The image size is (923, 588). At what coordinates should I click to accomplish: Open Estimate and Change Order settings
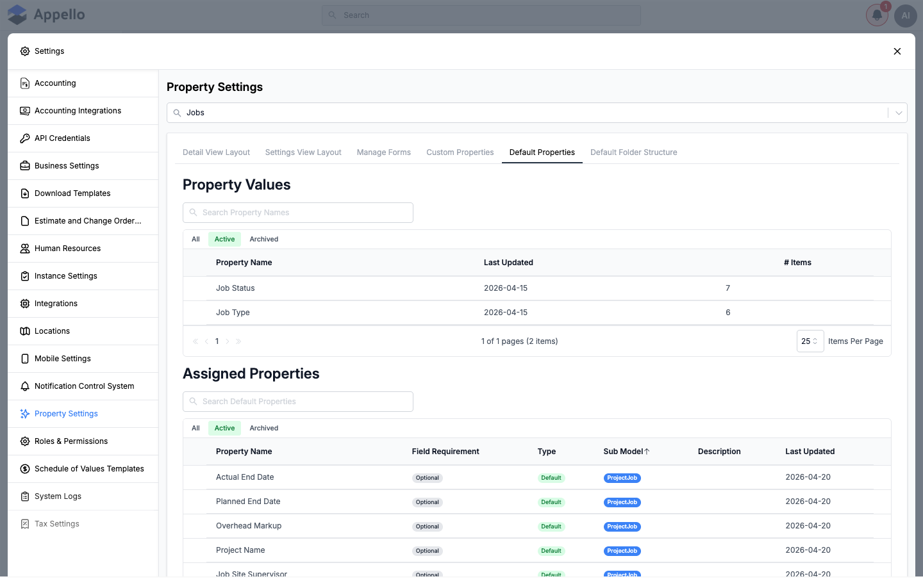coord(83,221)
